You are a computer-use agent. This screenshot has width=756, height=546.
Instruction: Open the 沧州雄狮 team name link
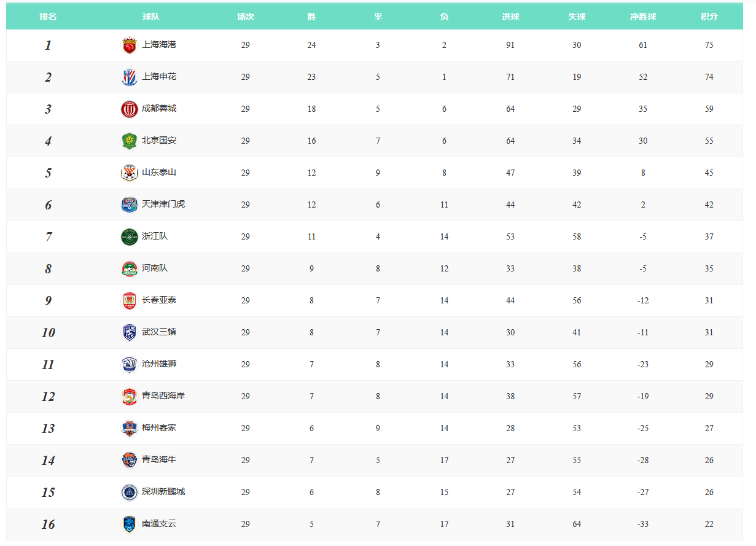coord(159,364)
